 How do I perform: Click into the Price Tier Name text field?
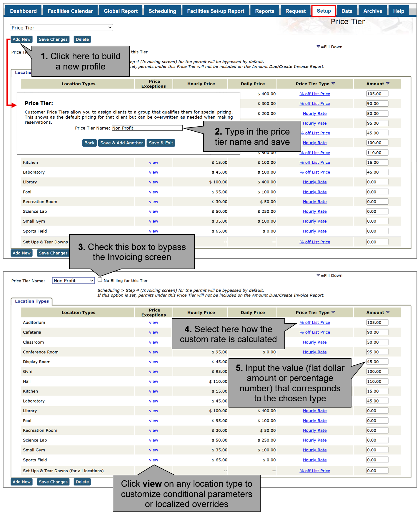pos(147,128)
